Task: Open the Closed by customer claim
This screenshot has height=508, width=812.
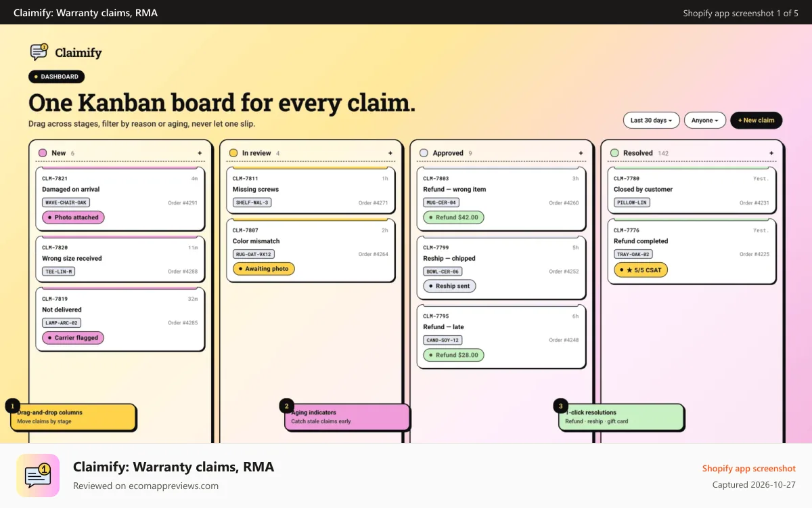Action: click(692, 190)
